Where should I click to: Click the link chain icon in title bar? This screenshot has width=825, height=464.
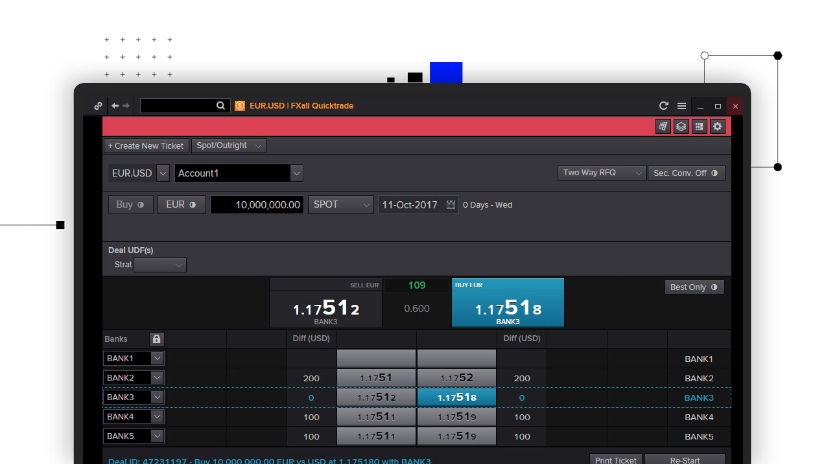point(98,106)
